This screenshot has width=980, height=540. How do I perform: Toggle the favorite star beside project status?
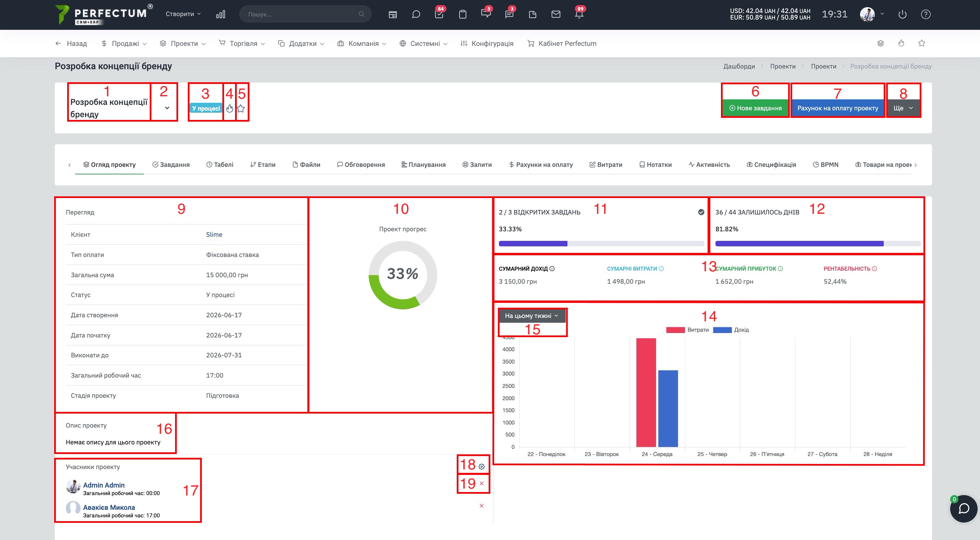(241, 108)
